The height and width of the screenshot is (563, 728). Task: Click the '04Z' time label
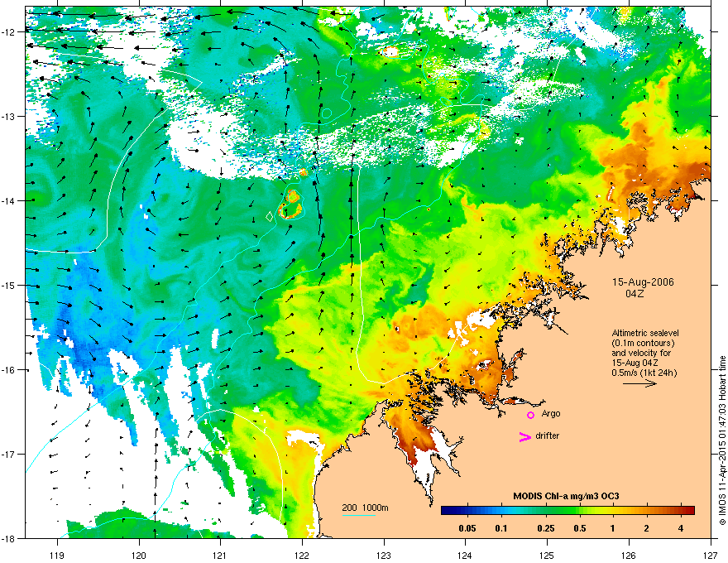(x=635, y=294)
